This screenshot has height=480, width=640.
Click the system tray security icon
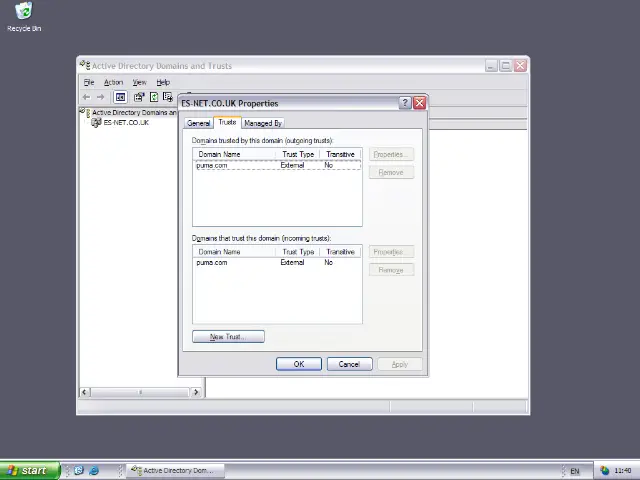604,471
